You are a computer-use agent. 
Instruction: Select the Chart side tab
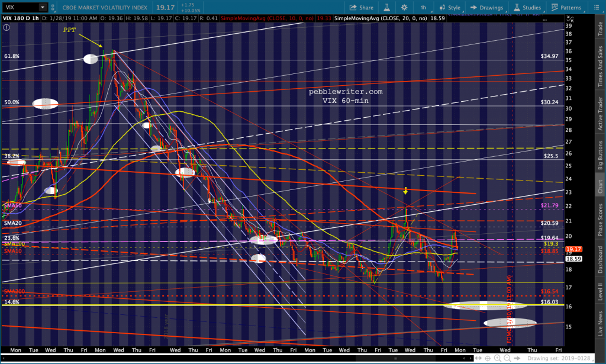click(600, 186)
